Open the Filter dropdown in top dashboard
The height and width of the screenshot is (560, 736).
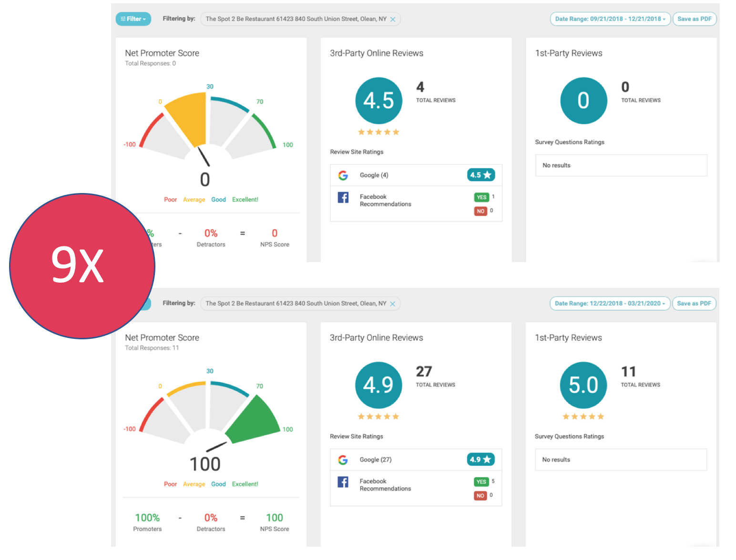point(133,19)
